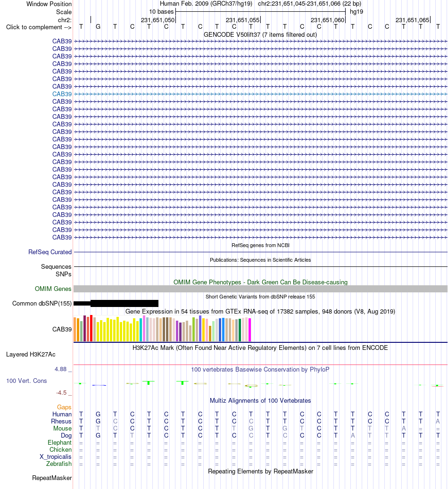Open 'Publications: Sequences in Scientific Articles' title
The image size is (448, 489).
click(260, 260)
